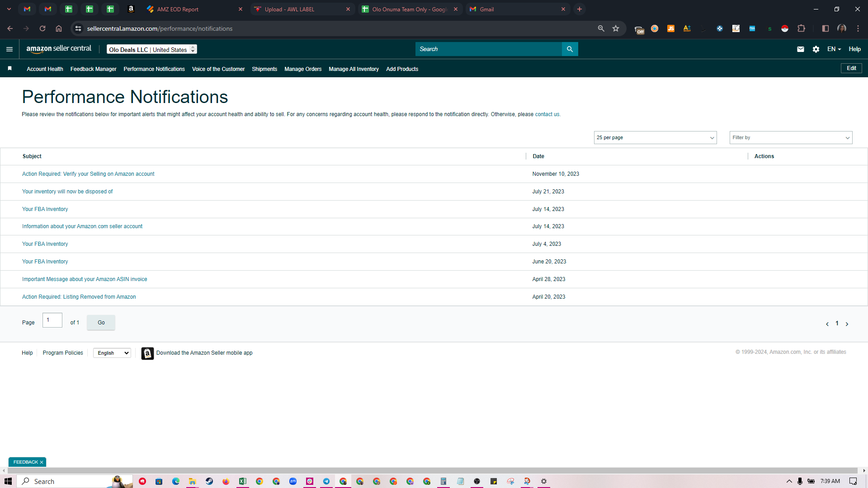Screen dimensions: 868x488
Task: Close the FEEDBACK tab with its X
Action: [x=42, y=462]
